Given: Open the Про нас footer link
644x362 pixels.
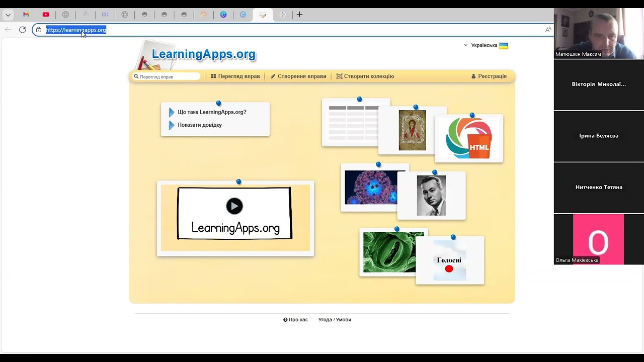Looking at the screenshot, I should point(295,320).
